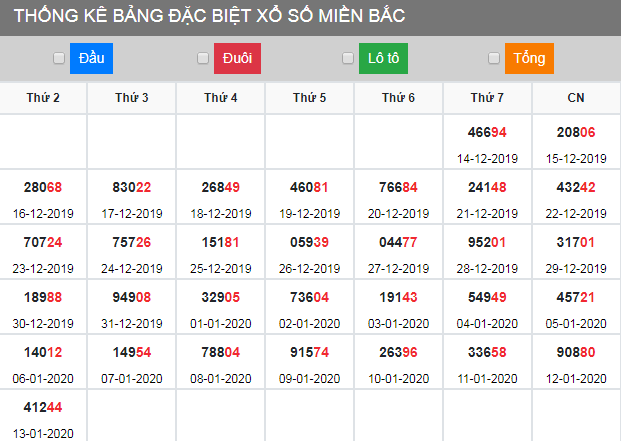
Task: Select the green Lô tô button
Action: pos(383,58)
